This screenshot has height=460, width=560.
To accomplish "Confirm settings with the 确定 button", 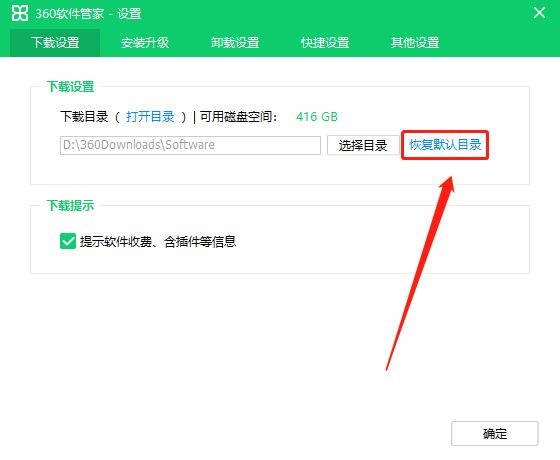I will click(495, 433).
